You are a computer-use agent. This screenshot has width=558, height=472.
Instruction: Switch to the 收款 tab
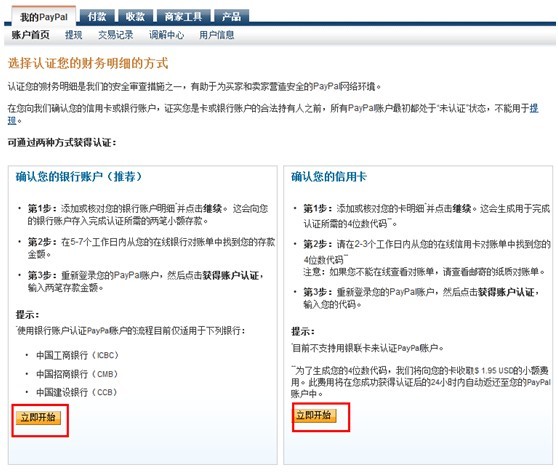click(x=135, y=16)
